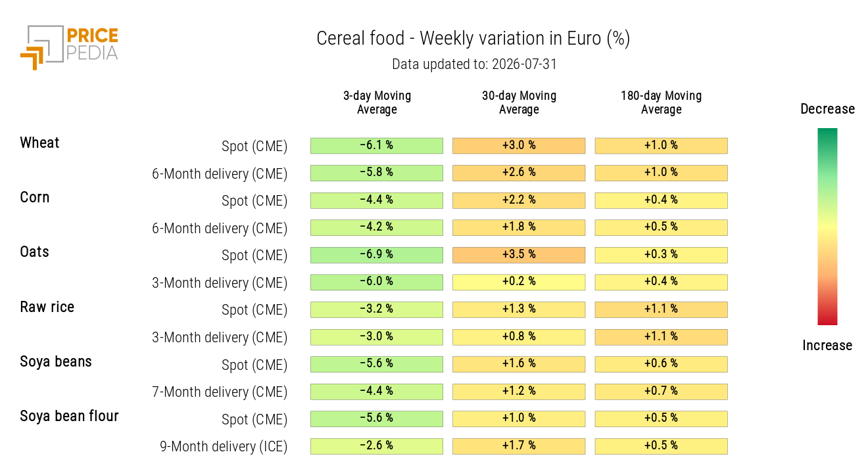This screenshot has width=868, height=473.
Task: Click the 9-Month delivery (ICE) row label
Action: (x=224, y=447)
